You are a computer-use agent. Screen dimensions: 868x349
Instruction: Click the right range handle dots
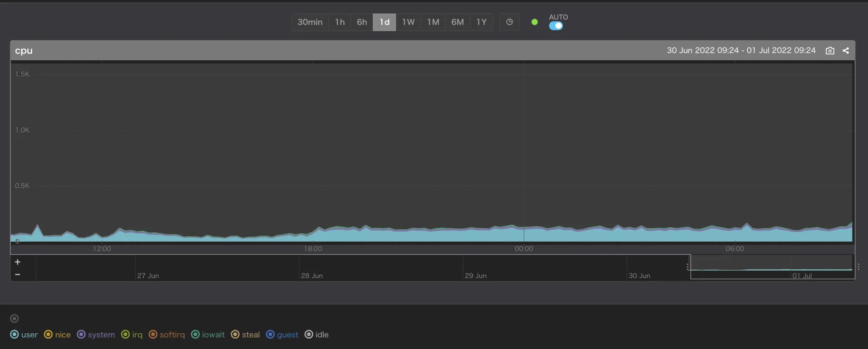[x=859, y=267]
